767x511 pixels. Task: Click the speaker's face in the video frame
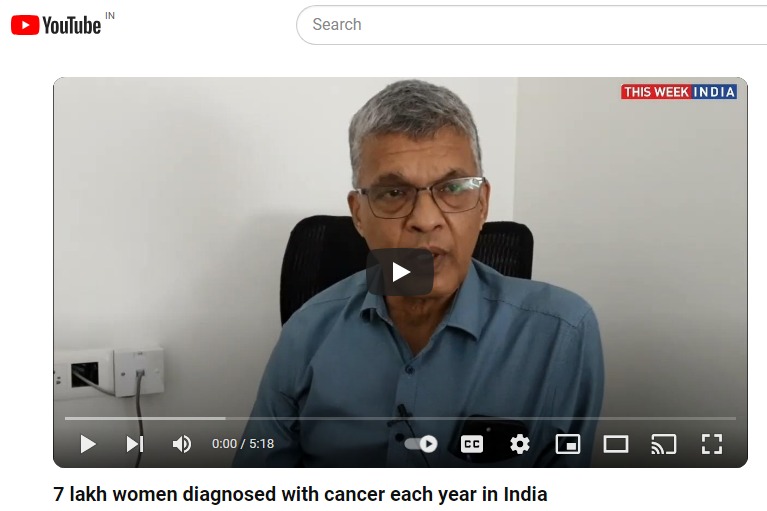click(418, 205)
